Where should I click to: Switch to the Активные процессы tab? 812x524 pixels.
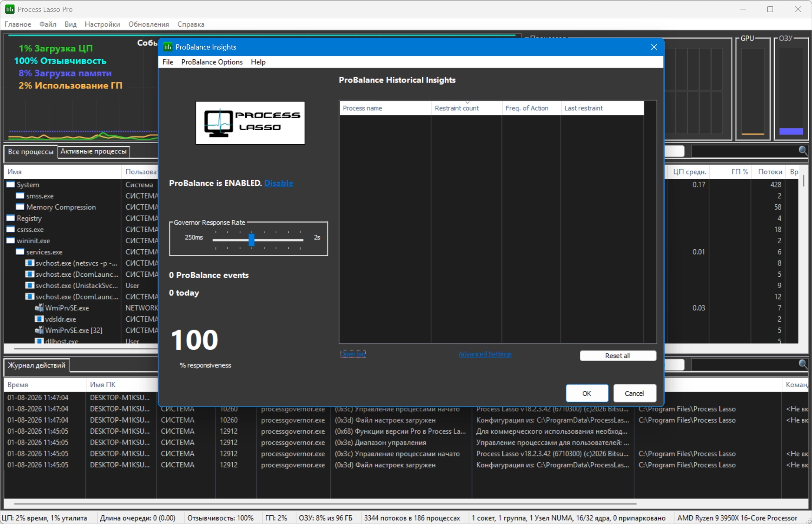(94, 151)
